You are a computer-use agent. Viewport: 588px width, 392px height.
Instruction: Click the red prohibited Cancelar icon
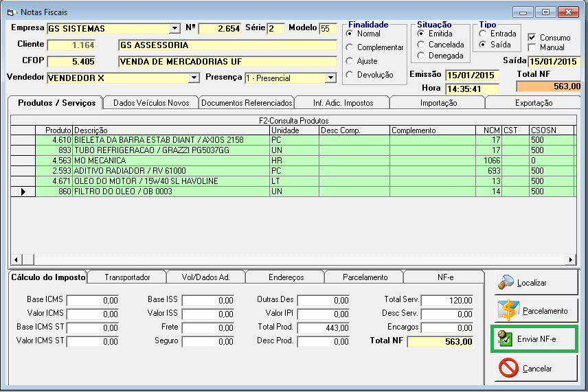(508, 368)
